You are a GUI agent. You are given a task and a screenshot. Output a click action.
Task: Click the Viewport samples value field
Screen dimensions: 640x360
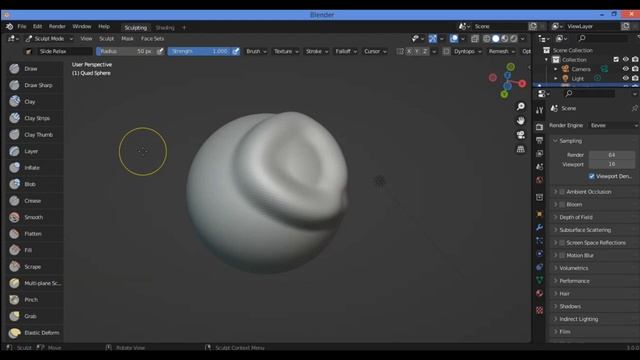(x=612, y=164)
